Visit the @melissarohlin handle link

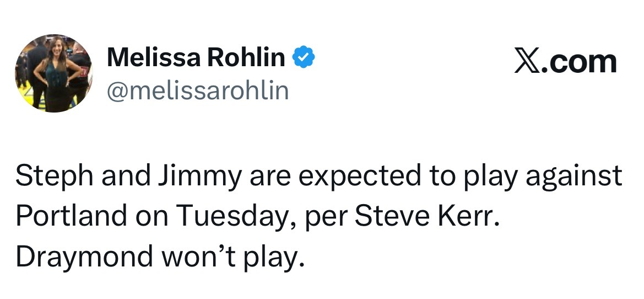(198, 91)
